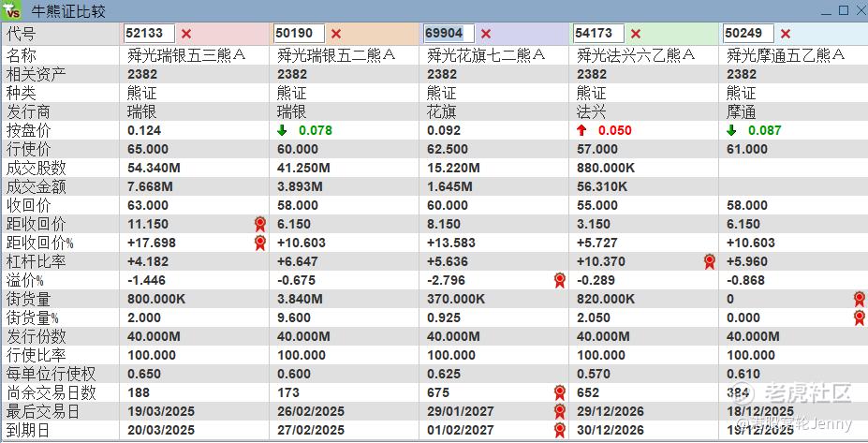Click strike price 62.500
This screenshot has width=868, height=443.
(x=448, y=150)
